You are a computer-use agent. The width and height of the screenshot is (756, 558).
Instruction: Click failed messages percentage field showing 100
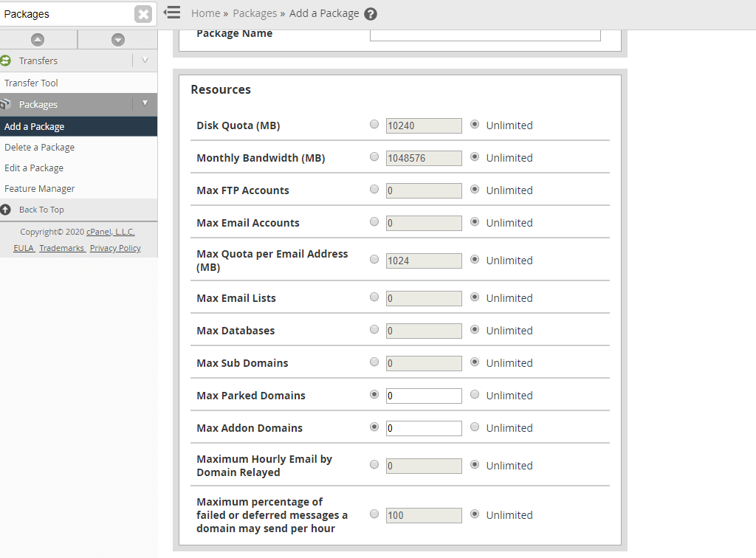point(424,515)
